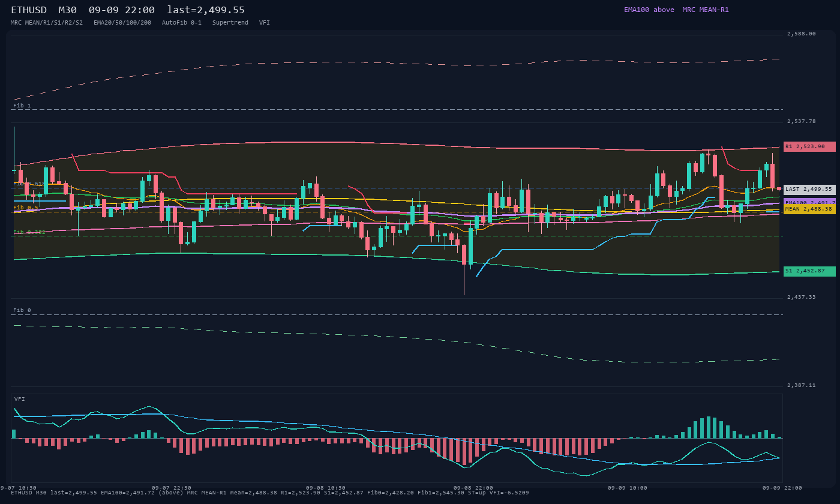Screen dimensions: 840x504
Task: Click the 2,588.00 price axis label
Action: tap(801, 34)
